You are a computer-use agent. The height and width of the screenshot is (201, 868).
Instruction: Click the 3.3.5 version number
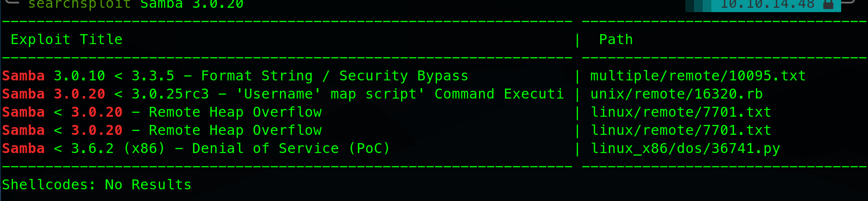tap(153, 76)
